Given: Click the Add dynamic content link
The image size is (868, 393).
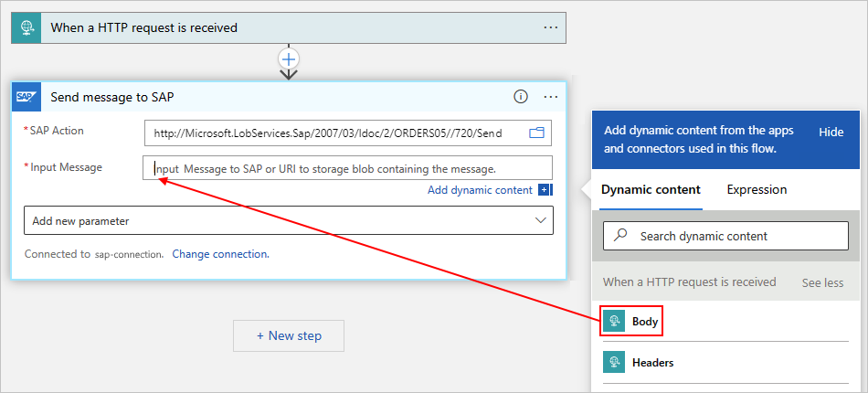Looking at the screenshot, I should pos(480,190).
